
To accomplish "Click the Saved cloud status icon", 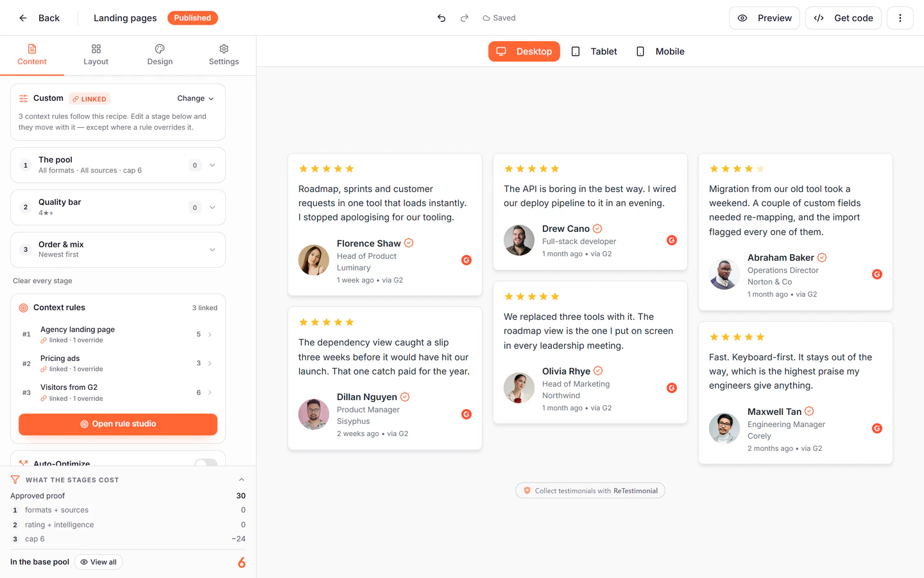I will click(x=486, y=18).
